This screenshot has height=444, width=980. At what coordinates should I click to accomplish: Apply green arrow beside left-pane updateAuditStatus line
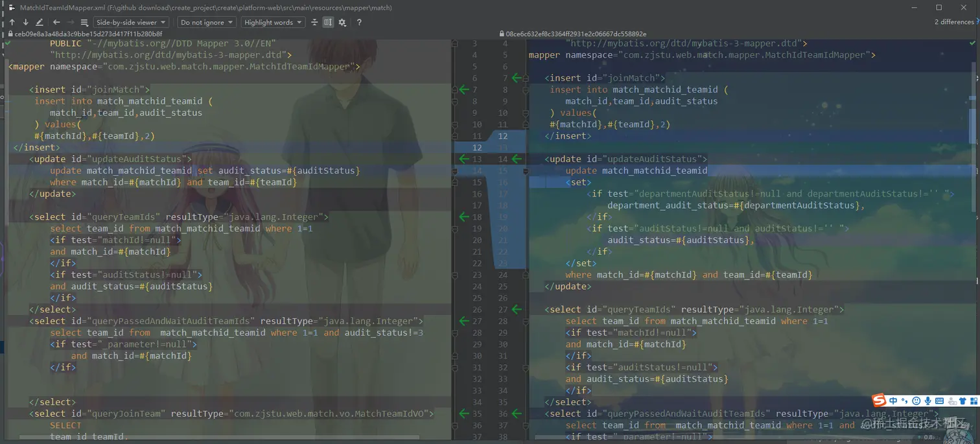click(464, 159)
